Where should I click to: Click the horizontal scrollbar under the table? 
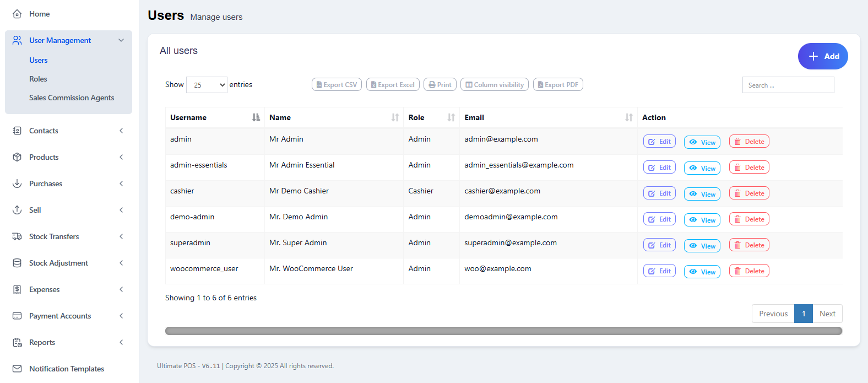(503, 331)
